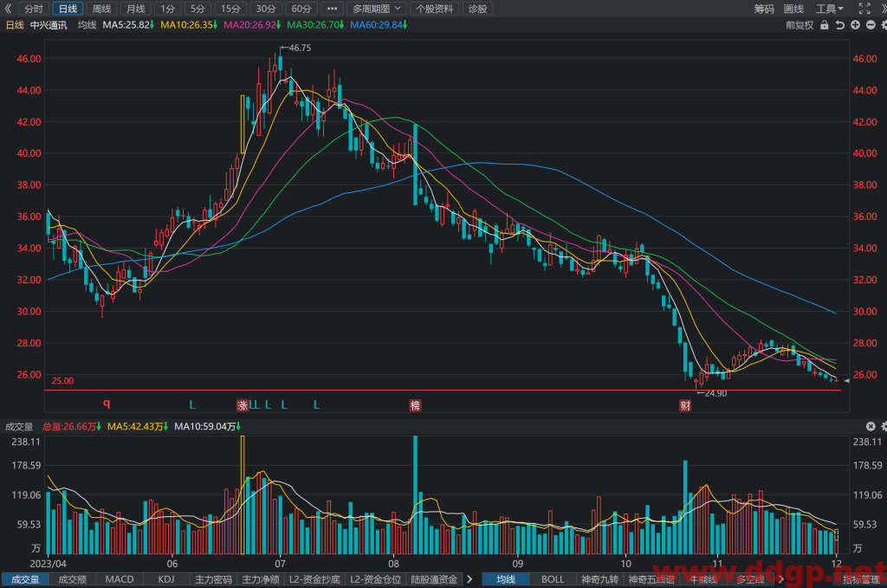Viewport: 887px width, 588px height.
Task: Select the L2-资金抄底 indicator tab
Action: tap(314, 579)
